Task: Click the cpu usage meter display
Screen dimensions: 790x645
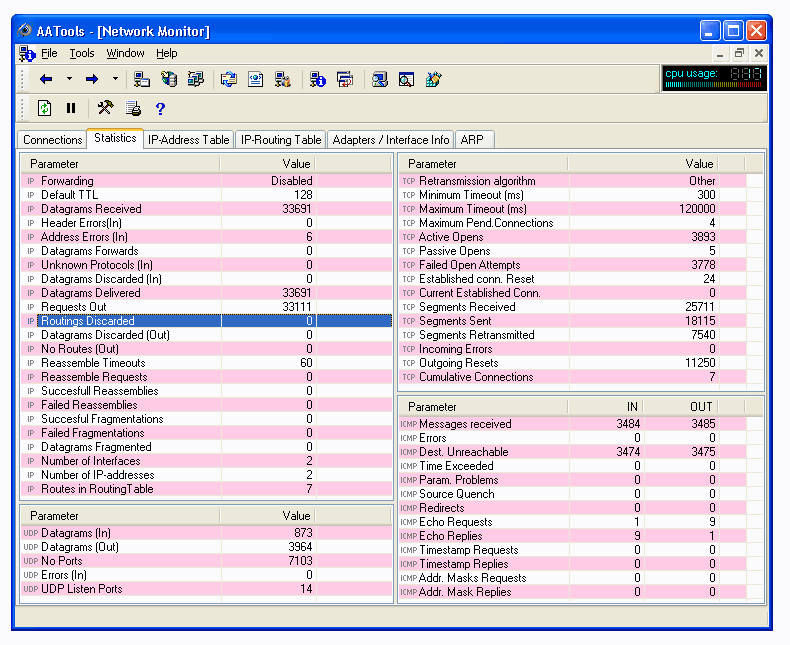Action: pos(714,78)
